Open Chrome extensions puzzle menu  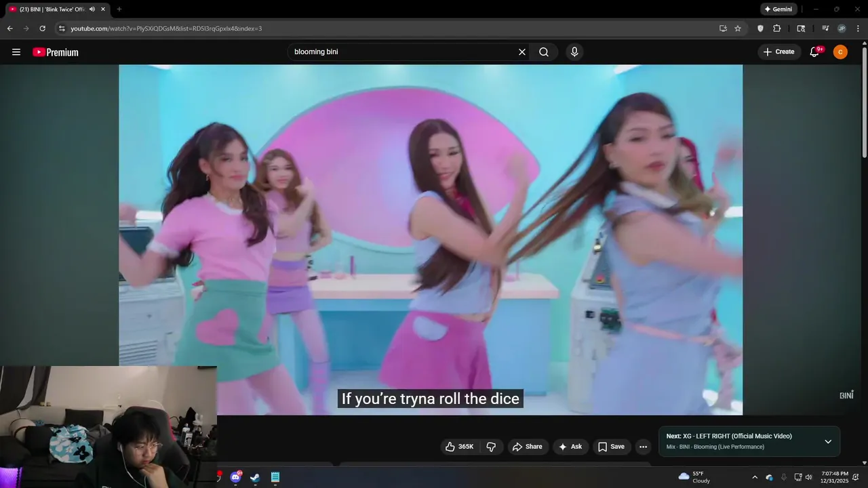click(776, 28)
